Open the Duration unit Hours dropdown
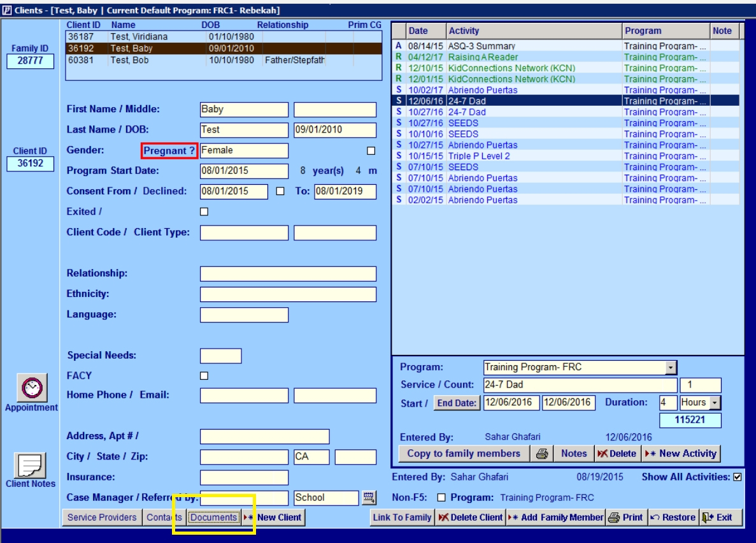This screenshot has width=756, height=543. click(715, 403)
